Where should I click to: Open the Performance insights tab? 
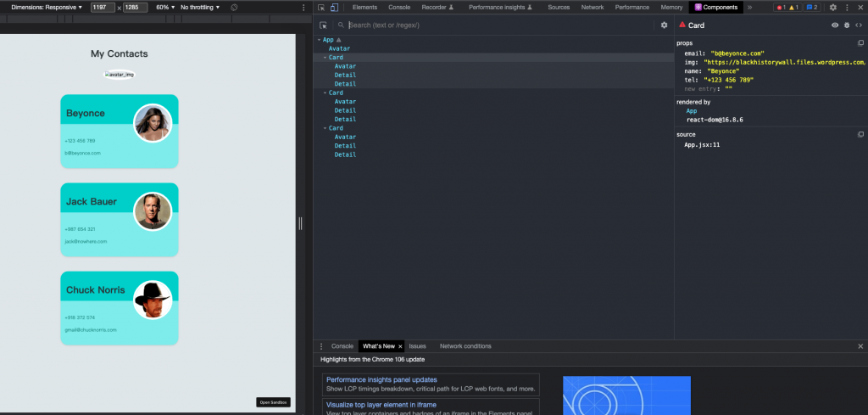(x=500, y=7)
